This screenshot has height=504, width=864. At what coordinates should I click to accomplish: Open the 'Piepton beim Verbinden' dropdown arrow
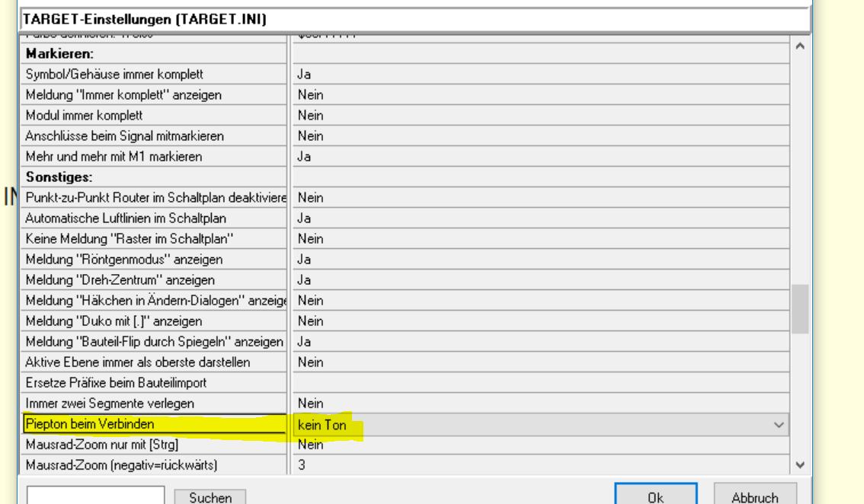[779, 425]
